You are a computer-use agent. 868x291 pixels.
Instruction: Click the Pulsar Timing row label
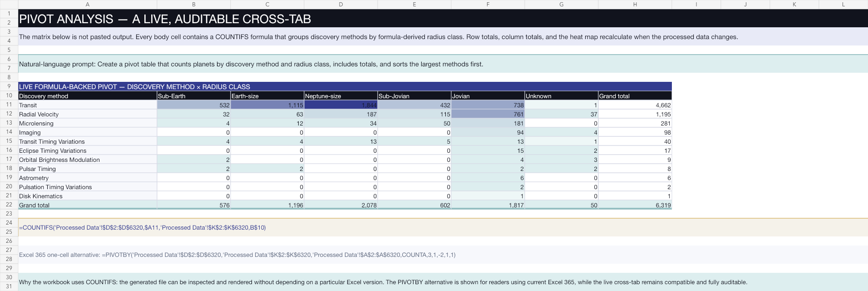pyautogui.click(x=88, y=169)
